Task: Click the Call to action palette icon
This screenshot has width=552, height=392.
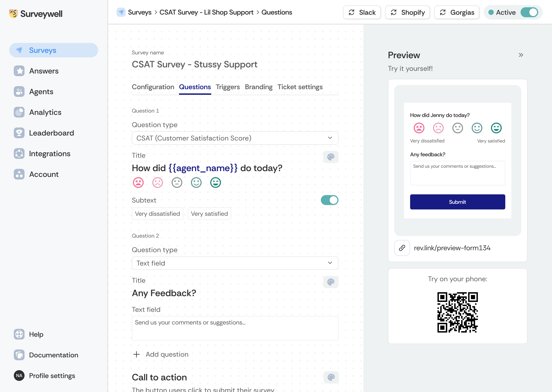Action: coord(331,377)
